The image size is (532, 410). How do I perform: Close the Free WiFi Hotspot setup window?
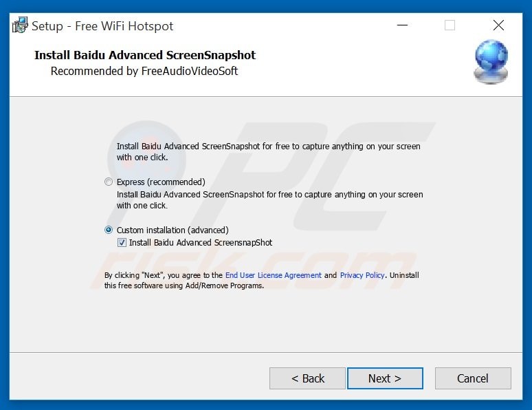[x=498, y=25]
